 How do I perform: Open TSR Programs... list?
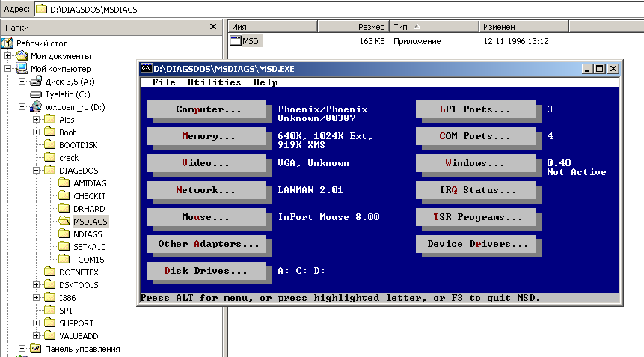point(476,217)
